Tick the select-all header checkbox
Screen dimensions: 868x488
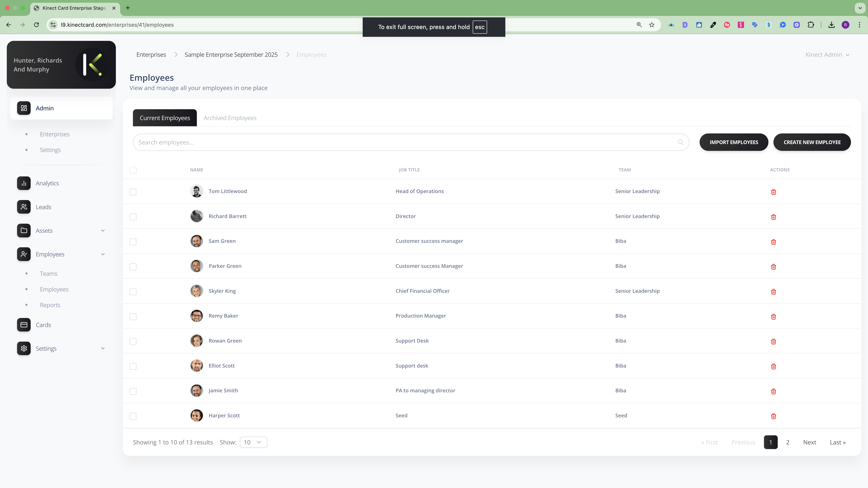133,170
